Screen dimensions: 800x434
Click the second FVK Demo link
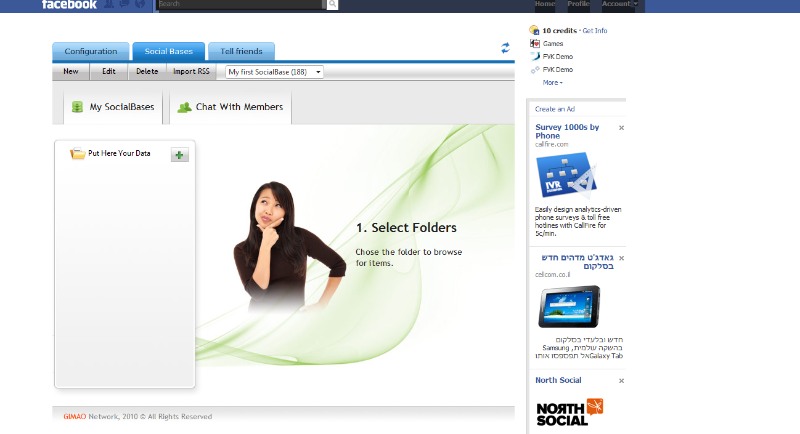(x=558, y=69)
